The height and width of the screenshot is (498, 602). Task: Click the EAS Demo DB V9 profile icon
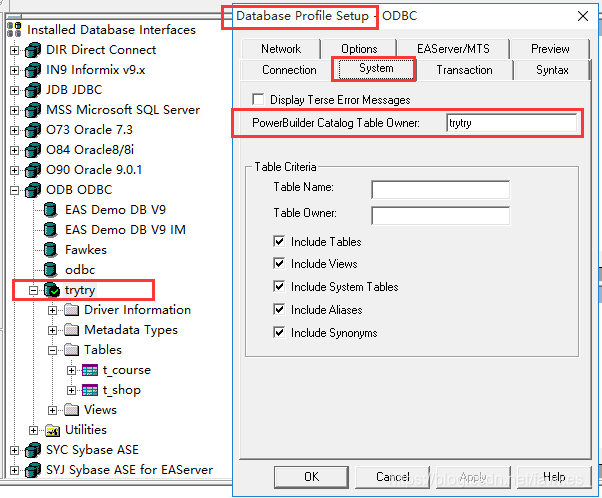pyautogui.click(x=50, y=210)
